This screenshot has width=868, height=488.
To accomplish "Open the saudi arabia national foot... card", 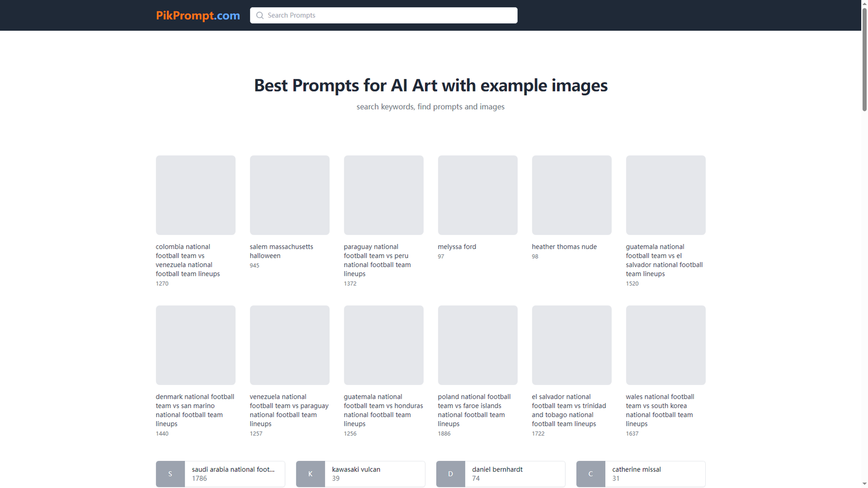I will [221, 474].
